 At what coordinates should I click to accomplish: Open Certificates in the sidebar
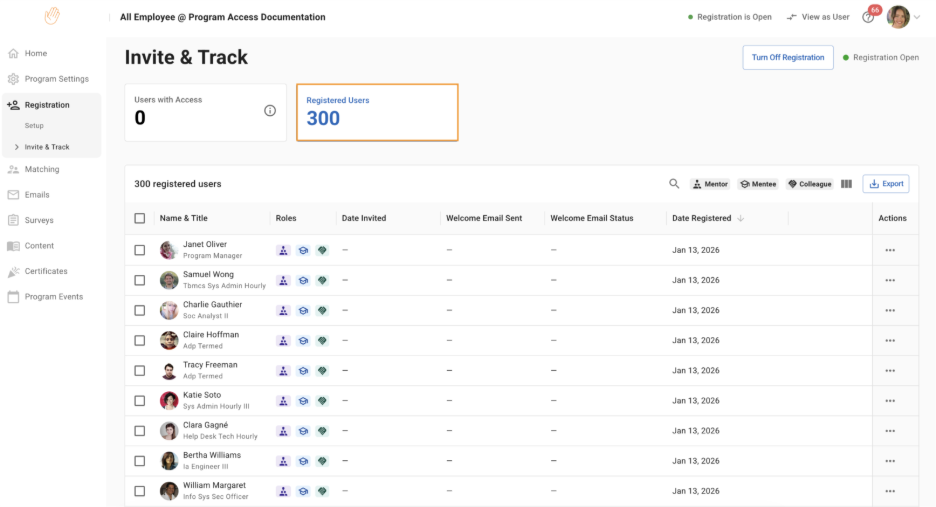pos(46,271)
